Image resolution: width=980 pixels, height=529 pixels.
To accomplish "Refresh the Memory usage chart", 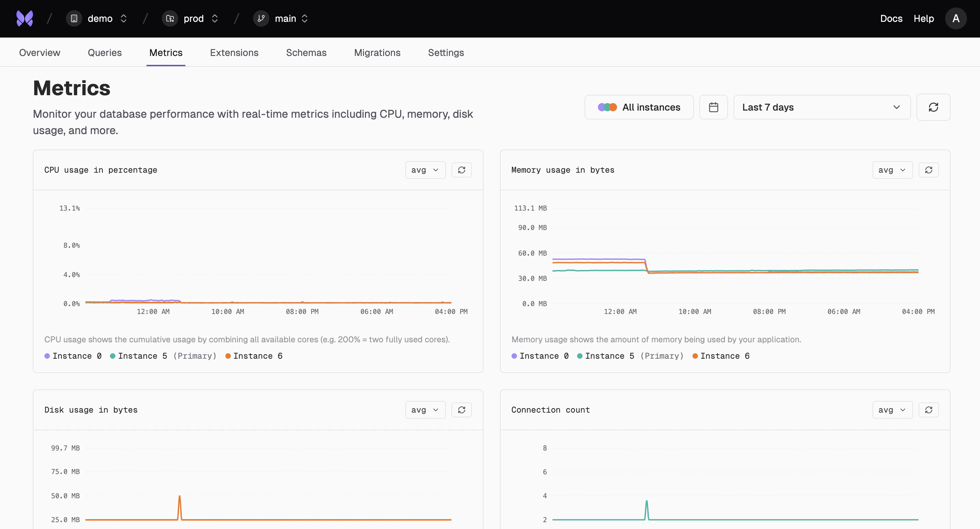I will tap(929, 170).
